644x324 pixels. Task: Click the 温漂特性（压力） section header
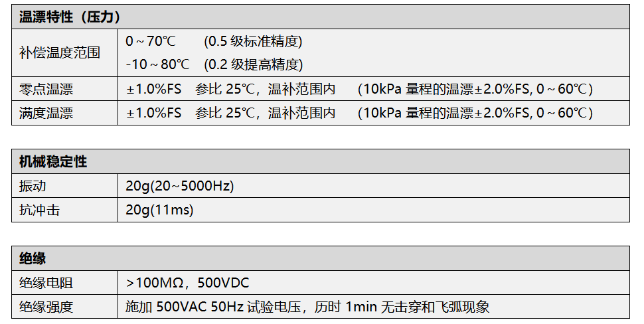click(x=70, y=17)
